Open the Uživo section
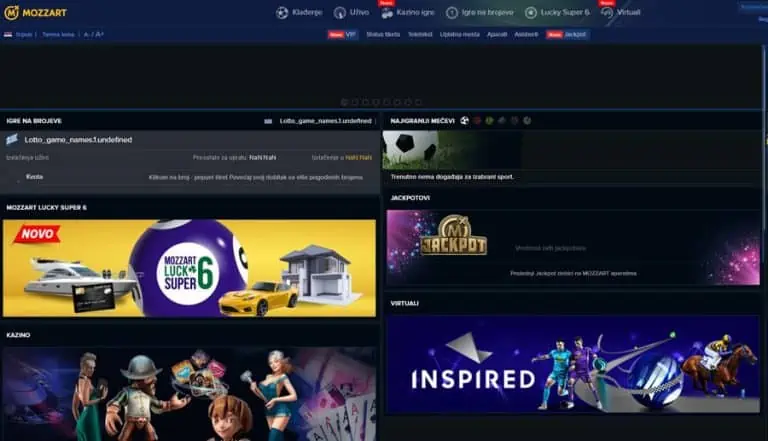 (360, 12)
